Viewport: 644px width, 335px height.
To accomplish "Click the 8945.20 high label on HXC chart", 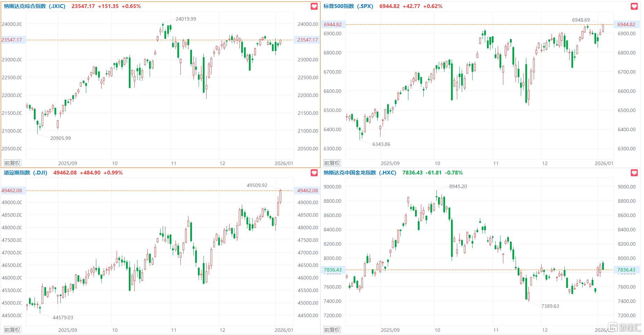I will pos(458,186).
